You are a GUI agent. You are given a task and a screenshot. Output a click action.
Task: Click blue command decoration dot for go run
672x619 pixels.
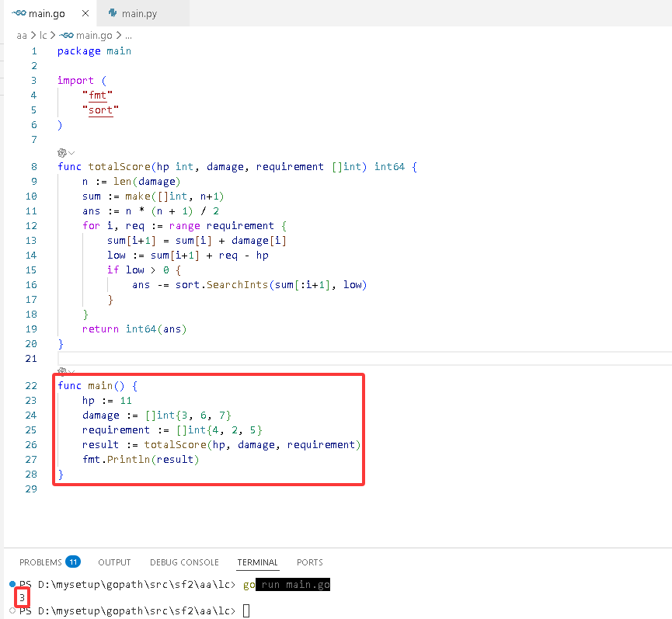pyautogui.click(x=12, y=584)
